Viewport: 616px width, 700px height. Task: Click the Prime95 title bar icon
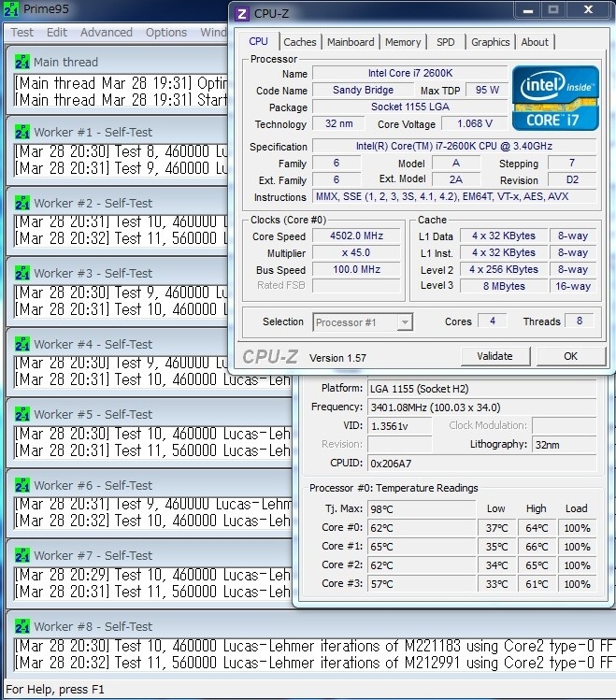click(x=10, y=9)
